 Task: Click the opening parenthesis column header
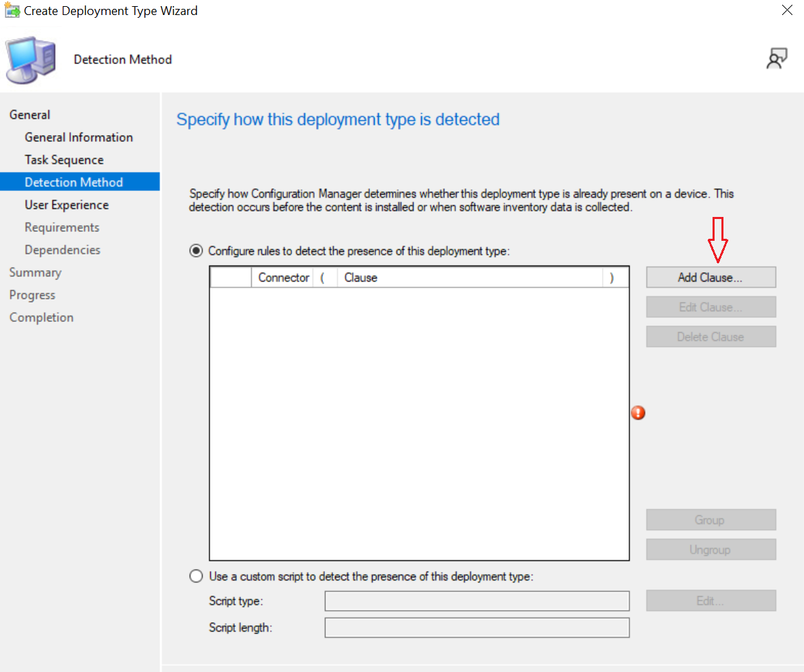coord(326,277)
